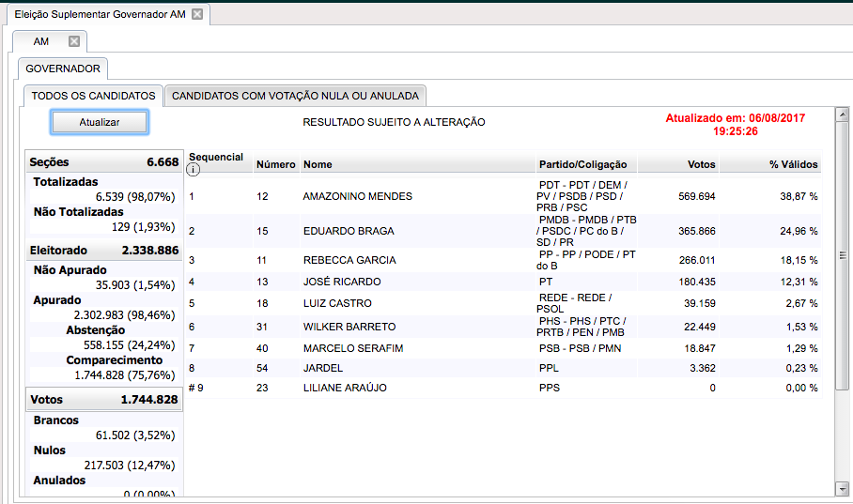Image resolution: width=853 pixels, height=504 pixels.
Task: Click the vertical scrollbar thumb
Action: click(x=842, y=255)
